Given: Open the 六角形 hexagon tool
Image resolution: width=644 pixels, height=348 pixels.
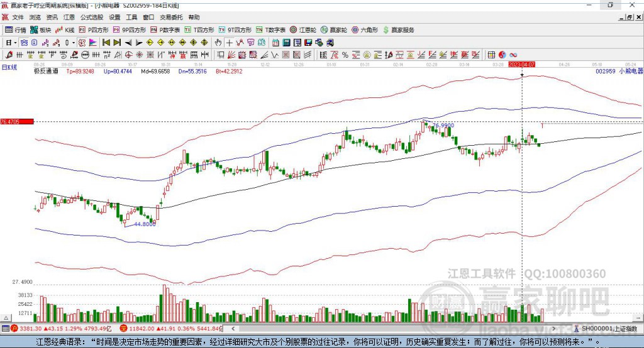Looking at the screenshot, I should [x=365, y=30].
